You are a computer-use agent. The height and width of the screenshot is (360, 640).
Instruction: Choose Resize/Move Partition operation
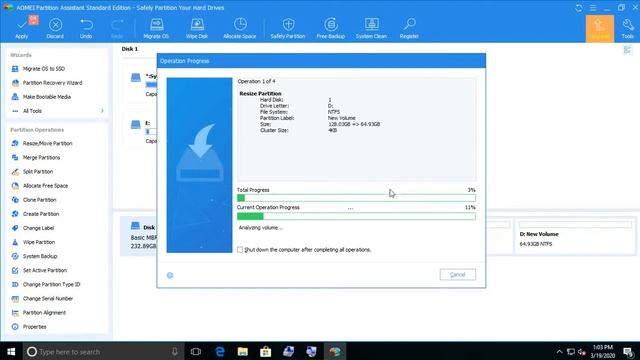pyautogui.click(x=42, y=143)
